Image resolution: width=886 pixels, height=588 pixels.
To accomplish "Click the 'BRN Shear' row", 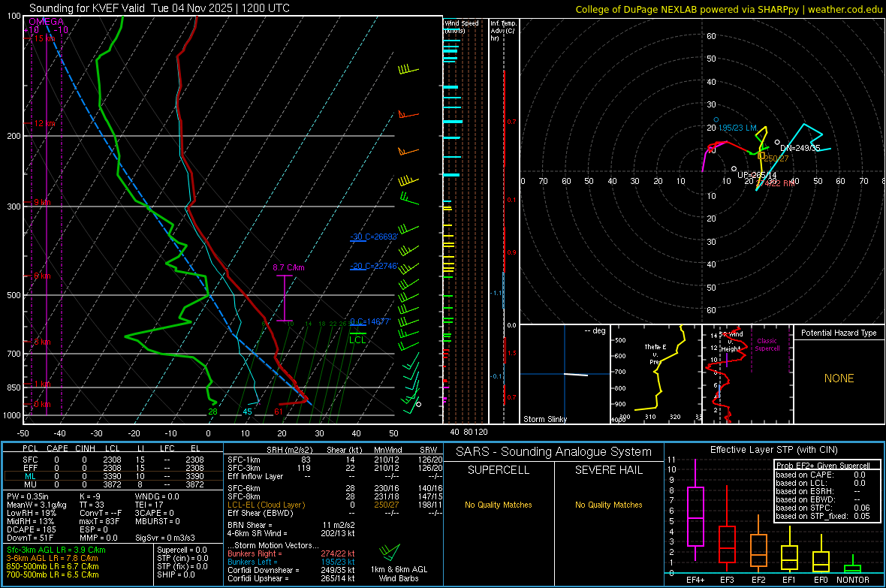I will click(x=291, y=525).
